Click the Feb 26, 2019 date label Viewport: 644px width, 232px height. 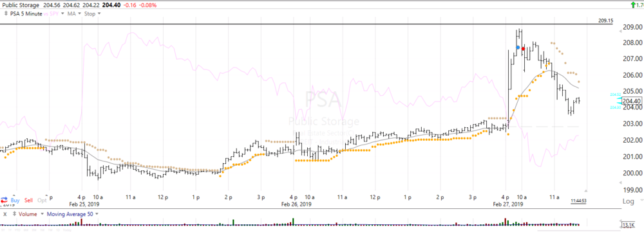[296, 204]
